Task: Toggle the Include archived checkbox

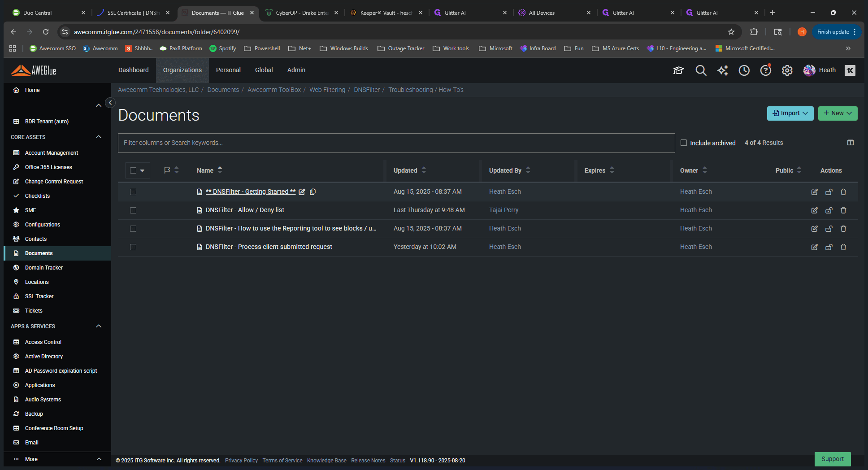Action: (x=684, y=143)
